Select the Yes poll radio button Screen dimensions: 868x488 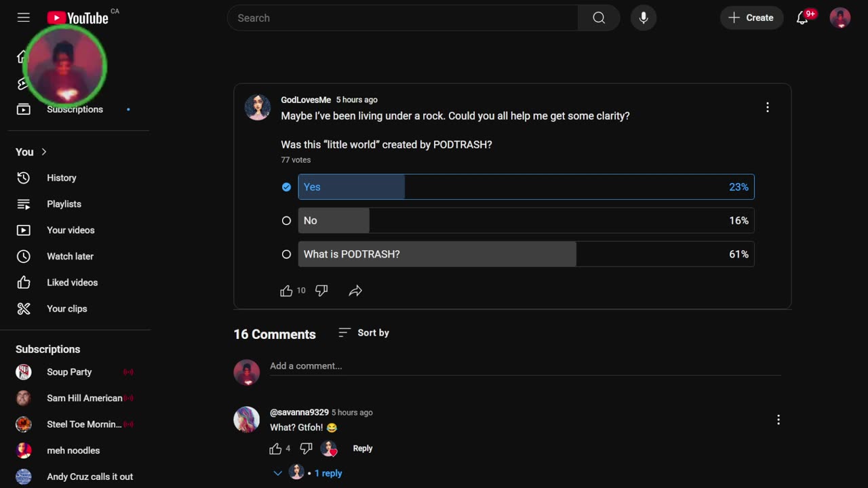(286, 187)
